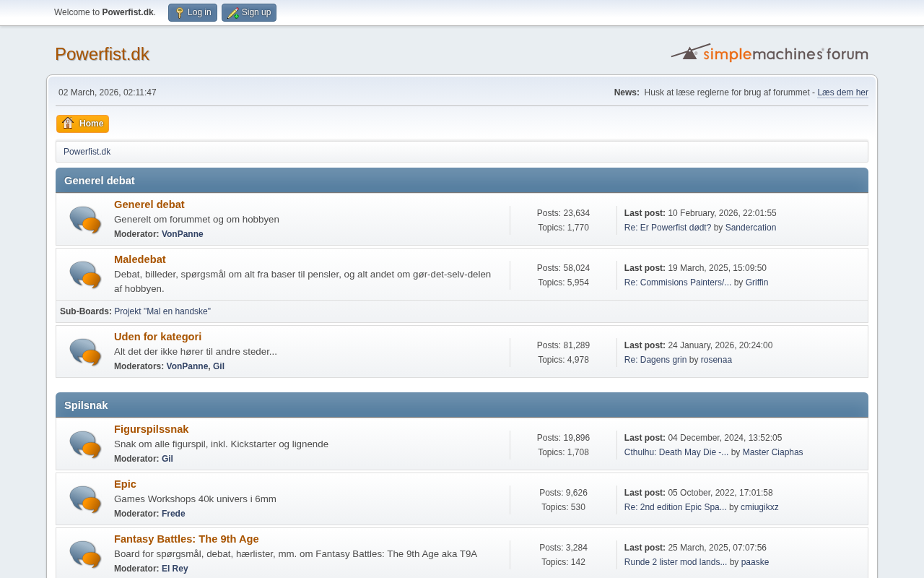Click the Powerfist.dk breadcrumb link

[x=87, y=152]
